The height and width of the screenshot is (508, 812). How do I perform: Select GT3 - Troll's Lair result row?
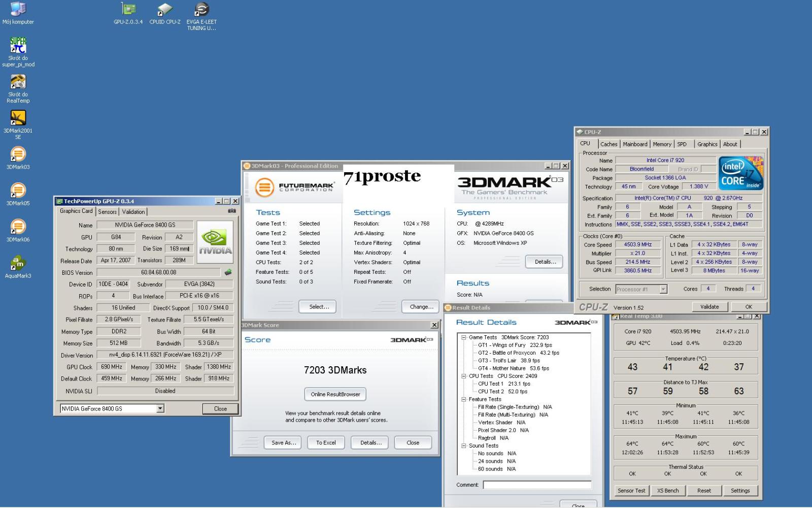tap(509, 361)
